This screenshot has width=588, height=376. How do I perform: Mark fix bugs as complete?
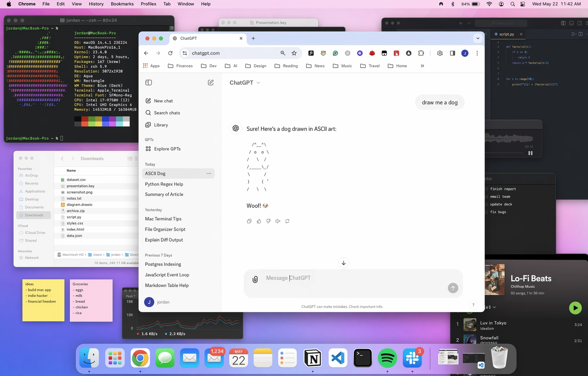tap(487, 212)
